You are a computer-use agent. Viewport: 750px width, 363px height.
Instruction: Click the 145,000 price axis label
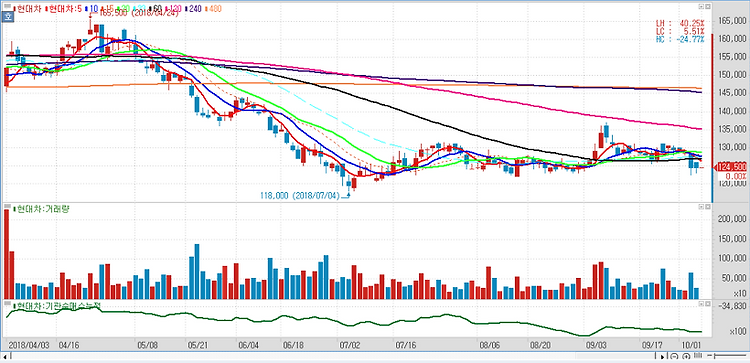[x=733, y=93]
